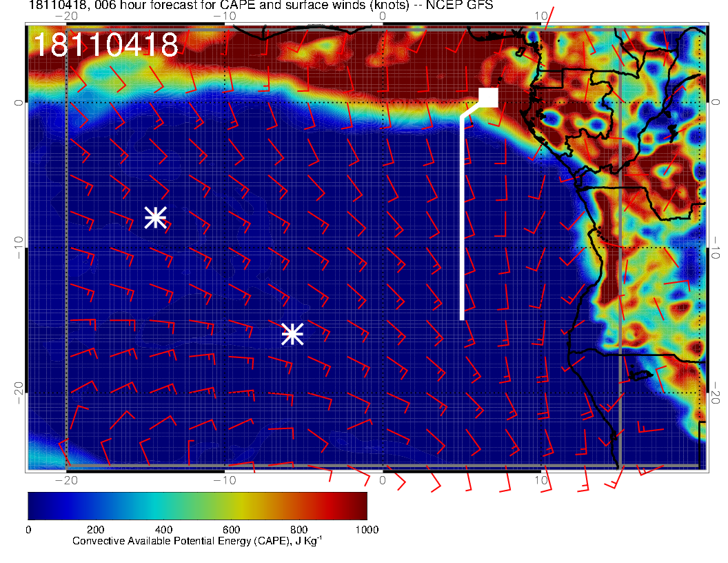728x563 pixels.
Task: Click the color bar tick label 800
Action: click(x=299, y=530)
